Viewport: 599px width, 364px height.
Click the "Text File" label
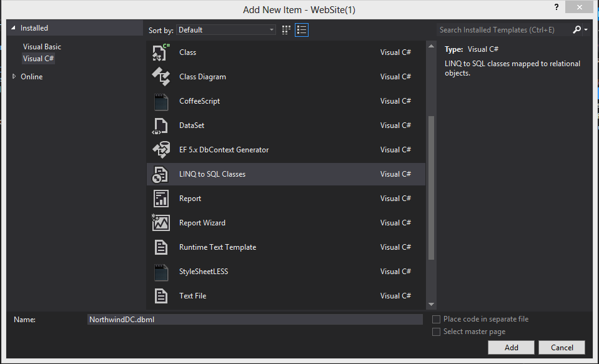tap(192, 296)
